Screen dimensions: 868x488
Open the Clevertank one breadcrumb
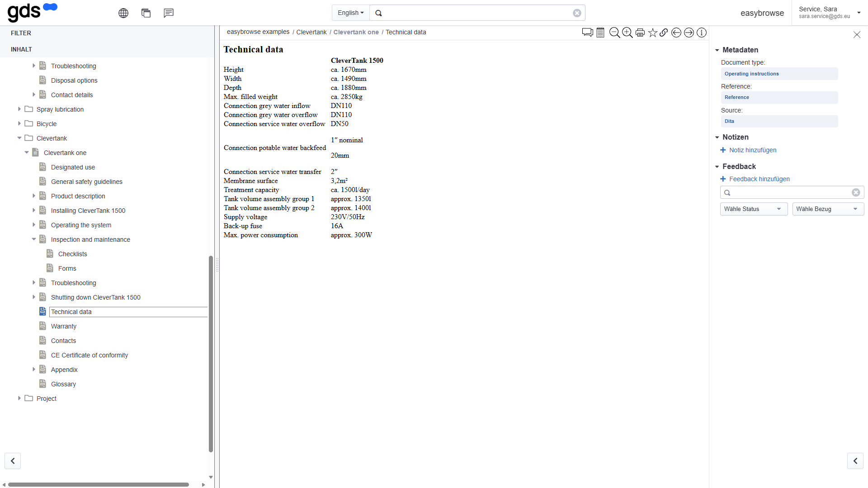pos(356,32)
